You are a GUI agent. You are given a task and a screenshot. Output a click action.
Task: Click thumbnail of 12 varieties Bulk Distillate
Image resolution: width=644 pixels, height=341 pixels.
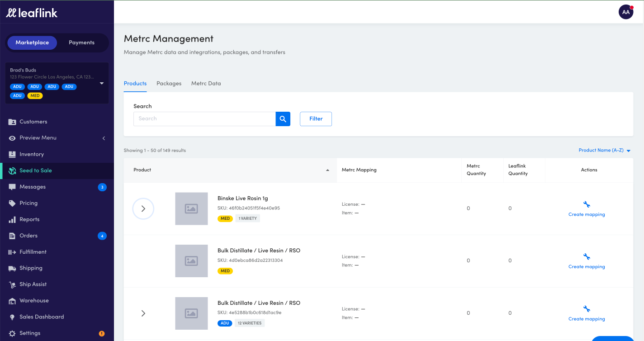pyautogui.click(x=191, y=313)
